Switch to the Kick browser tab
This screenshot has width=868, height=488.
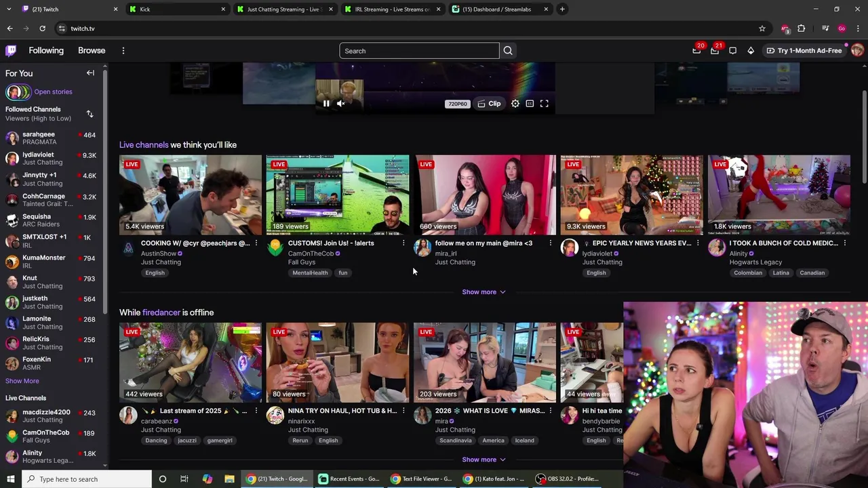pyautogui.click(x=176, y=9)
